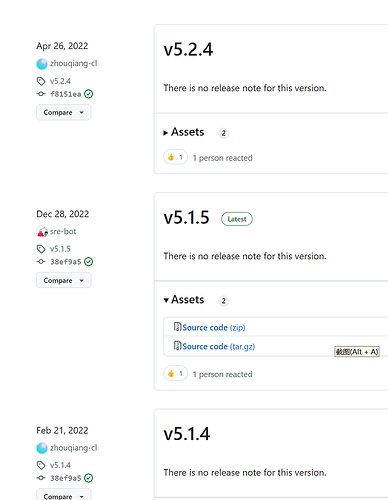This screenshot has width=388, height=500.
Task: Click the Latest badge next to v5.1.5
Action: [x=237, y=219]
